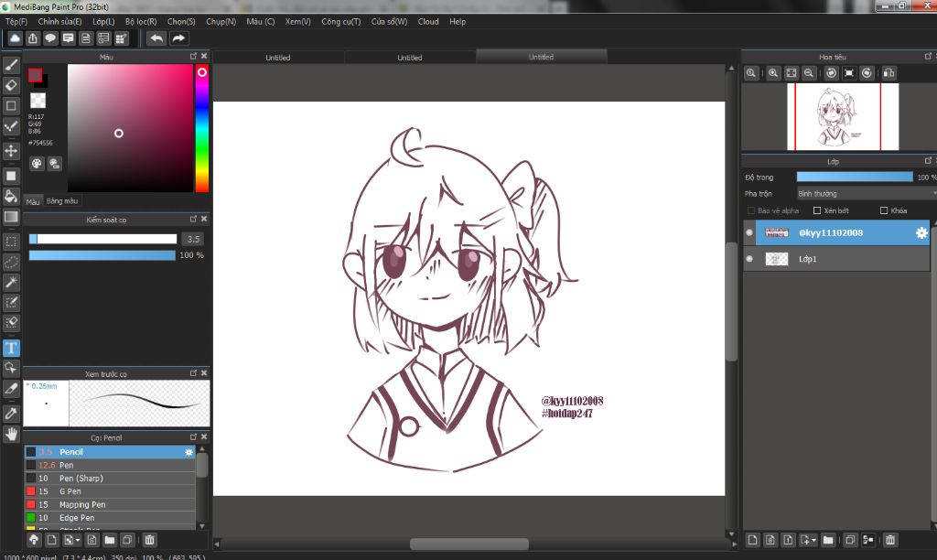
Task: Select the Mapping Pen brush
Action: pos(110,504)
